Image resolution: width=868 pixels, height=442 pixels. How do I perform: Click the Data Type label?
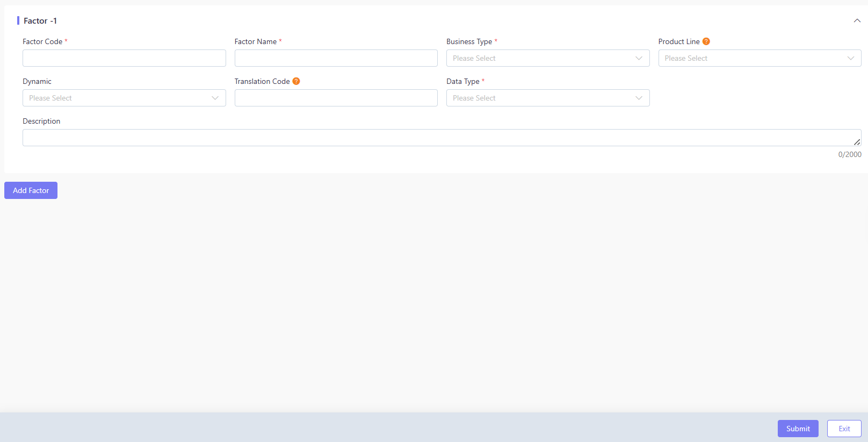tap(463, 81)
